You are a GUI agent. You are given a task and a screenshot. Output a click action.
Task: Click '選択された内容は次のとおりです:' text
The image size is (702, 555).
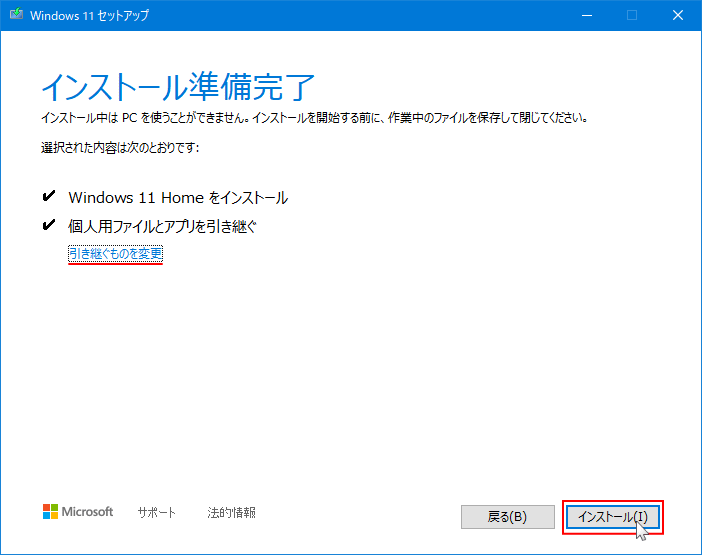point(120,148)
